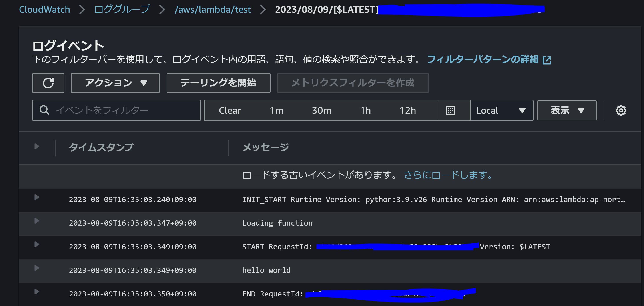The height and width of the screenshot is (306, 644).
Task: Click external link icon beside filter pattern details
Action: [547, 60]
